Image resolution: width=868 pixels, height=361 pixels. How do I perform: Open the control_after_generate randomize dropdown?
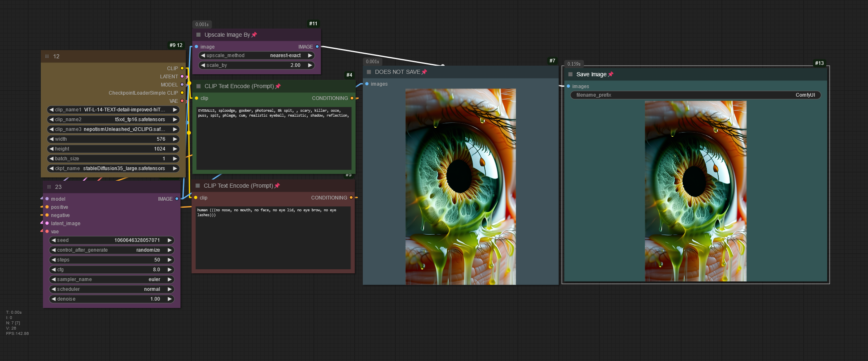112,250
